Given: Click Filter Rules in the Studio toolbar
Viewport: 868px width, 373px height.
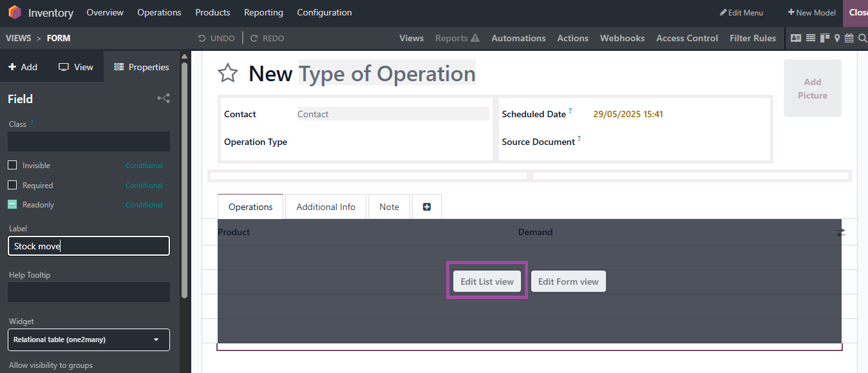Looking at the screenshot, I should [x=753, y=38].
